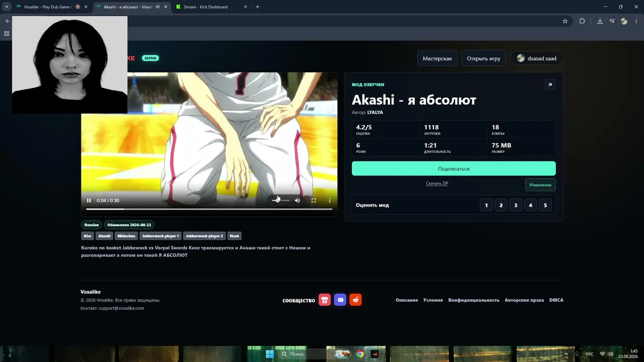
Task: Click the Midorima role tag
Action: (x=126, y=236)
